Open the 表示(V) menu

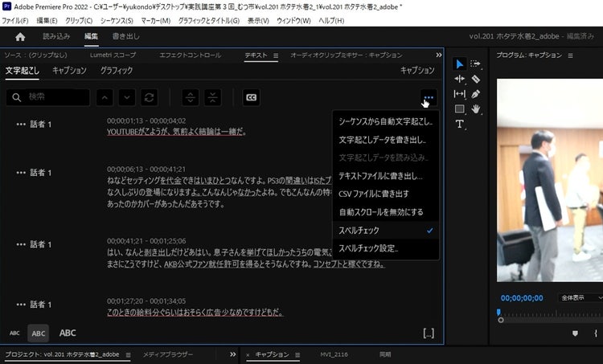coord(258,20)
